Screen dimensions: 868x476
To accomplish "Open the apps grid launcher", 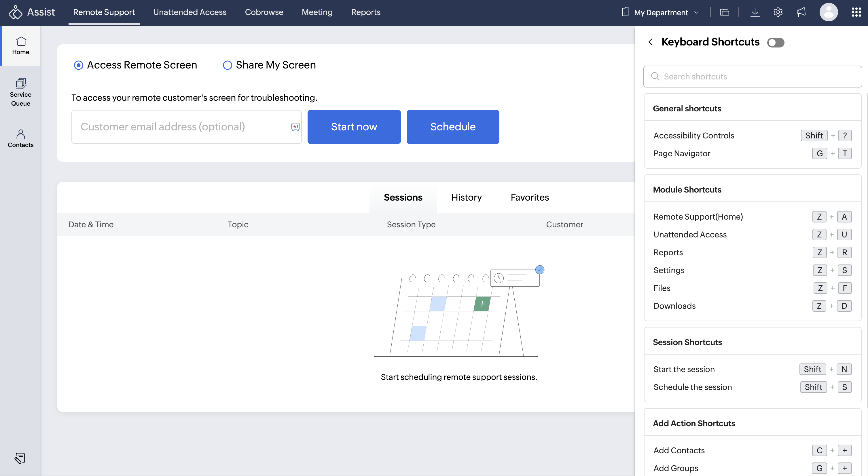I will pyautogui.click(x=856, y=12).
